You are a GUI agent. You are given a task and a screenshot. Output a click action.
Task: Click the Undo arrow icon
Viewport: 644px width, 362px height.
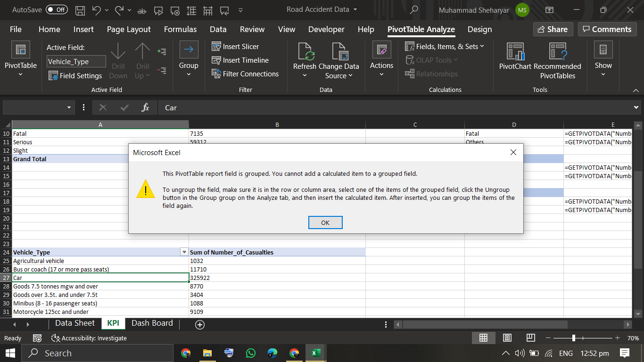(x=97, y=9)
